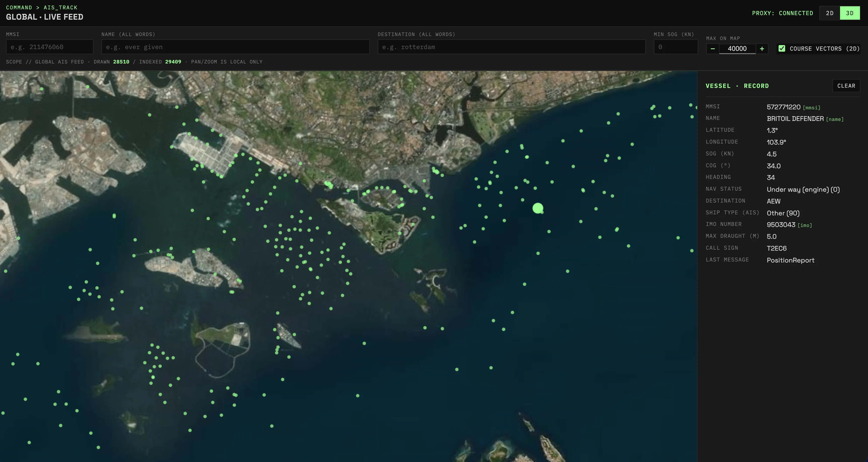Viewport: 868px width, 462px height.
Task: Click vessel name BRITOIL DEFENDER
Action: coord(795,119)
